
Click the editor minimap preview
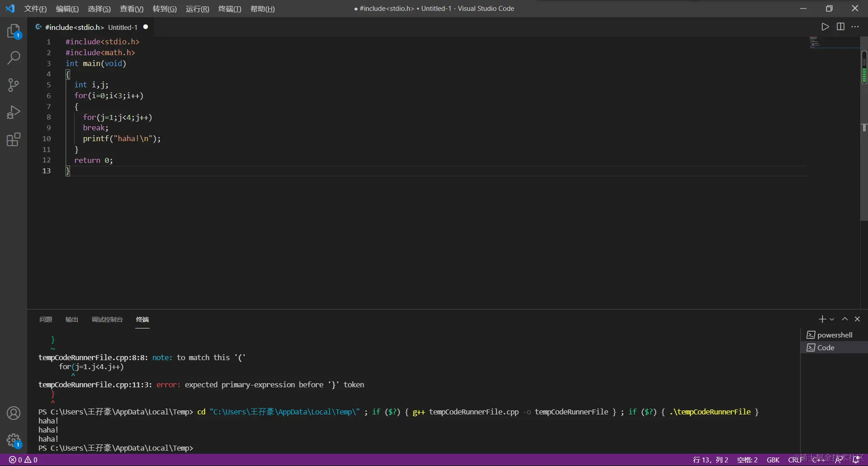click(815, 43)
